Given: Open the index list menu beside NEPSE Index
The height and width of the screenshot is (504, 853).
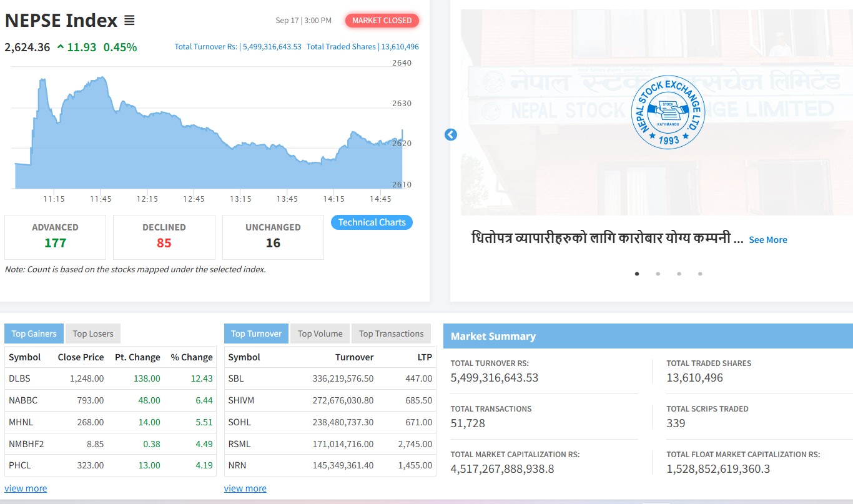Looking at the screenshot, I should [x=129, y=21].
